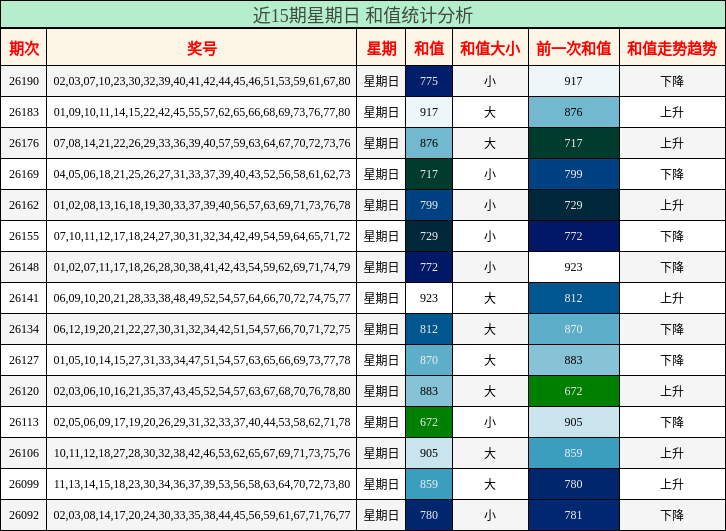This screenshot has height=531, width=726.
Task: Click period number 26183
Action: point(24,112)
